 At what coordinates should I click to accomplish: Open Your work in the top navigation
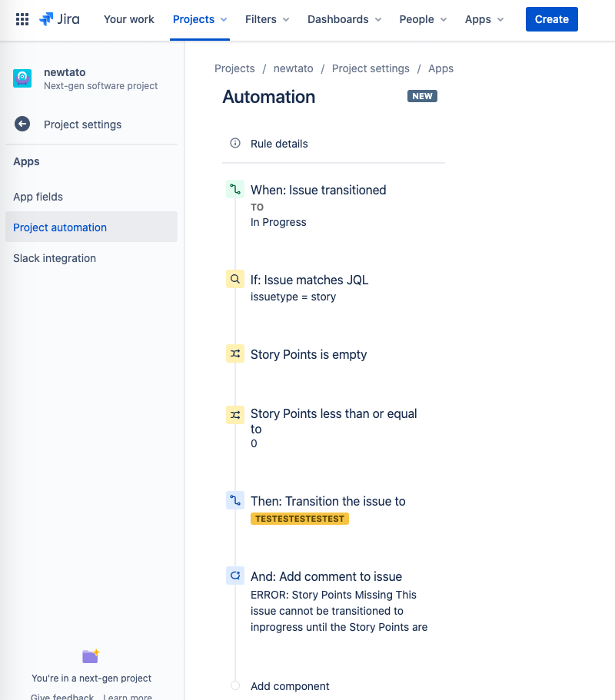tap(128, 19)
